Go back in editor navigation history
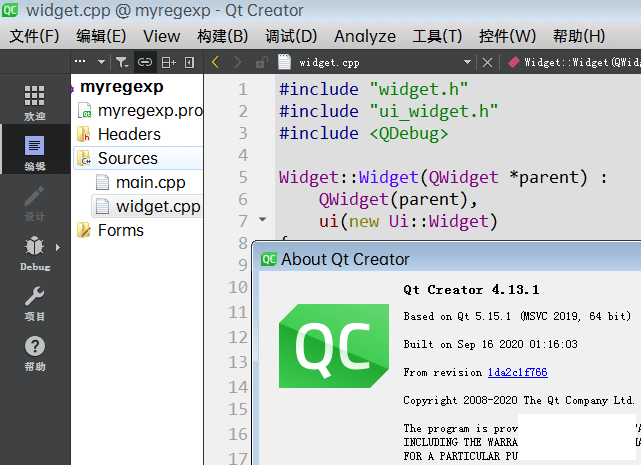641x465 pixels. 215,62
